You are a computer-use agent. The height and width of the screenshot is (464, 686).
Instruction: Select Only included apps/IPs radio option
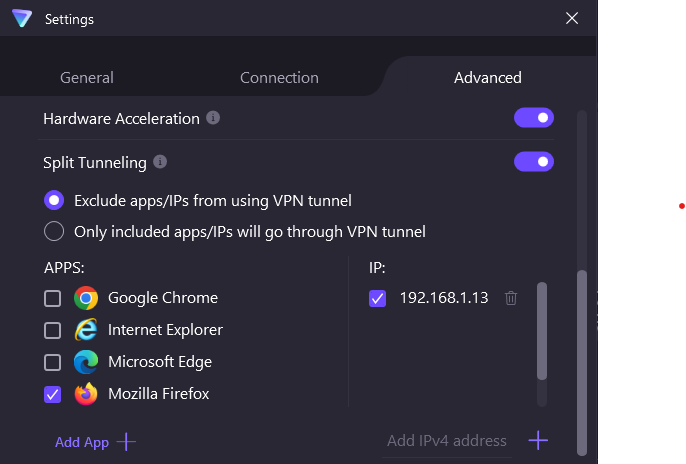[x=54, y=232]
